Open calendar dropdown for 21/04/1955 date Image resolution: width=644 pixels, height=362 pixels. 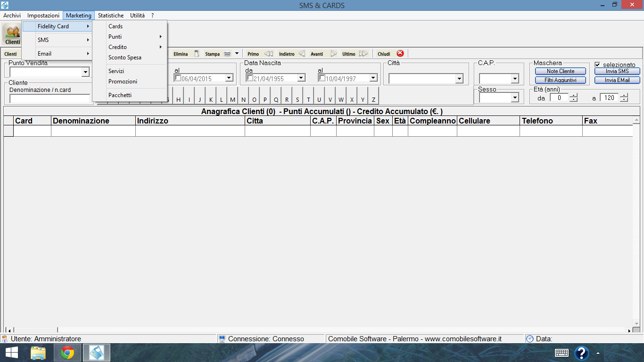coord(301,78)
